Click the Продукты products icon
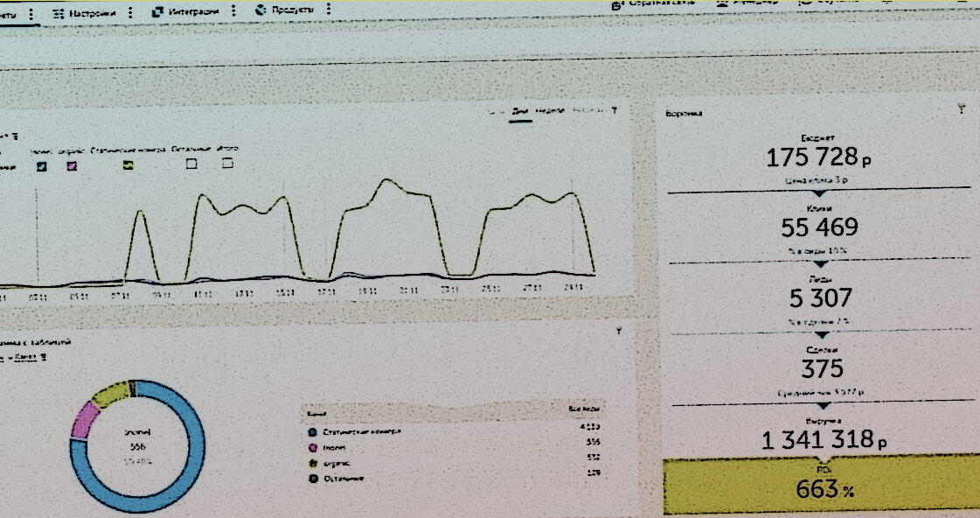 [261, 10]
